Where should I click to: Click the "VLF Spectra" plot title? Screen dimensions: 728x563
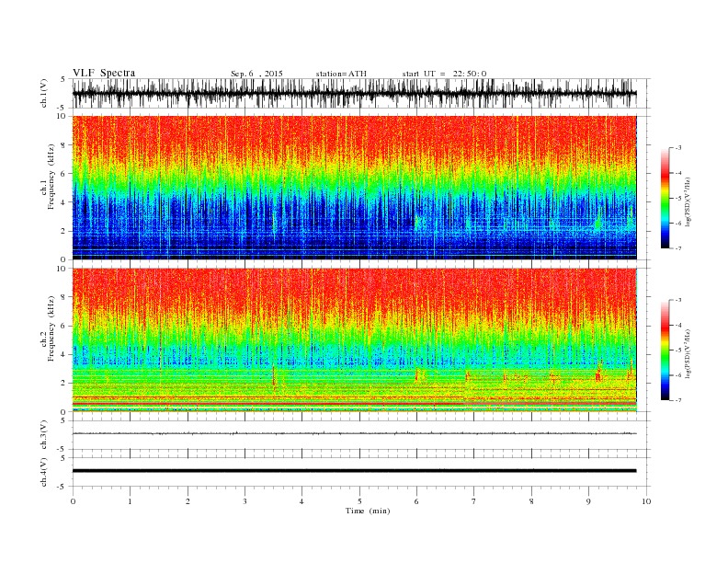[x=104, y=73]
